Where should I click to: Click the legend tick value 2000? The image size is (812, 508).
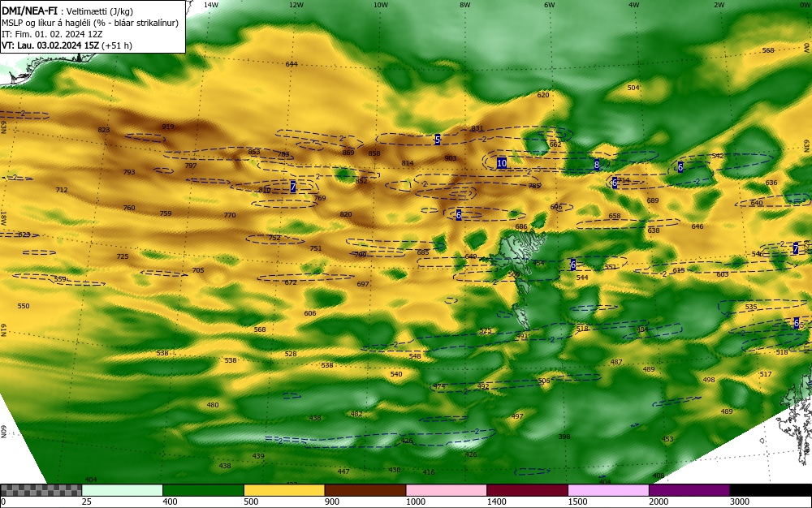point(659,502)
